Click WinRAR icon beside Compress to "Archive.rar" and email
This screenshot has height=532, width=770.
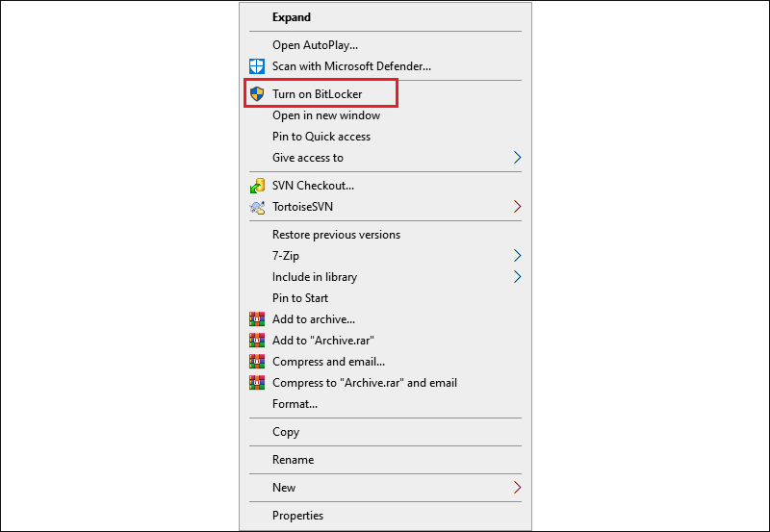pos(257,382)
